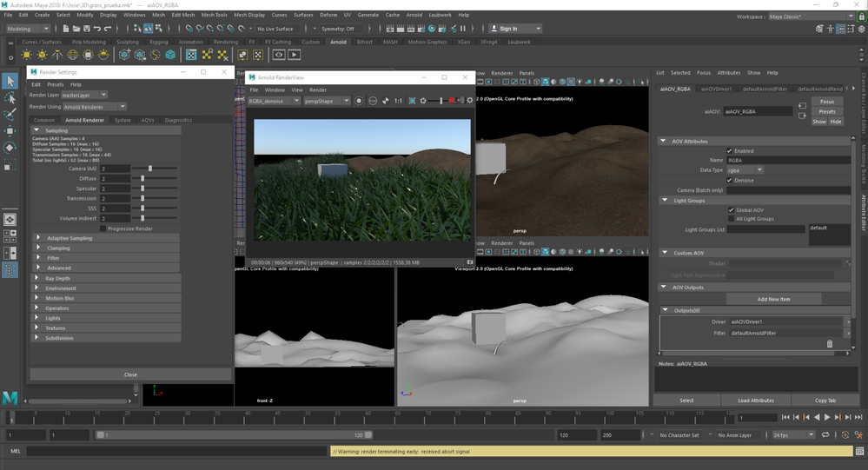The height and width of the screenshot is (470, 868).
Task: Click the Load Attributes button
Action: pyautogui.click(x=756, y=400)
